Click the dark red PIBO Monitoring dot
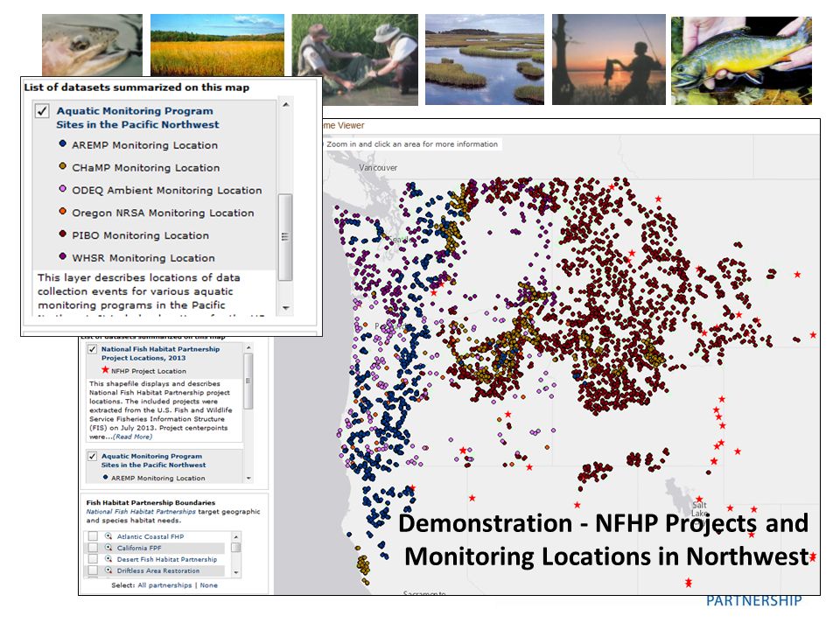840x630 pixels. coord(63,234)
